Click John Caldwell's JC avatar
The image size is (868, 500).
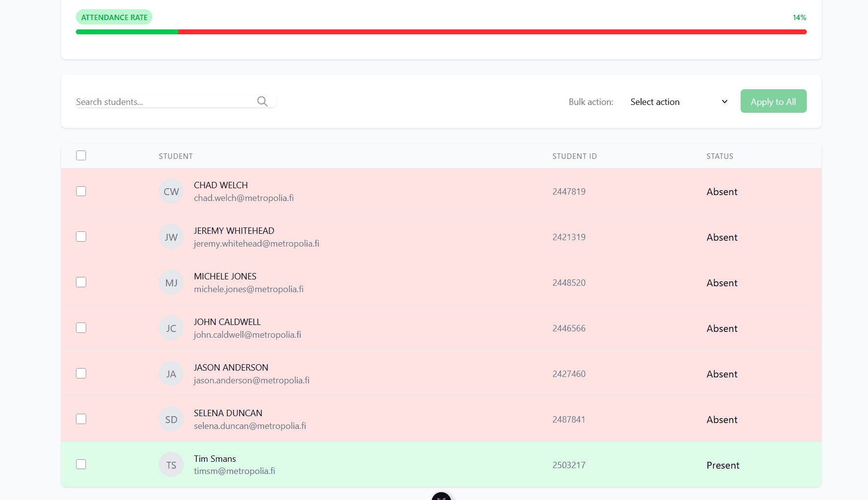[171, 328]
